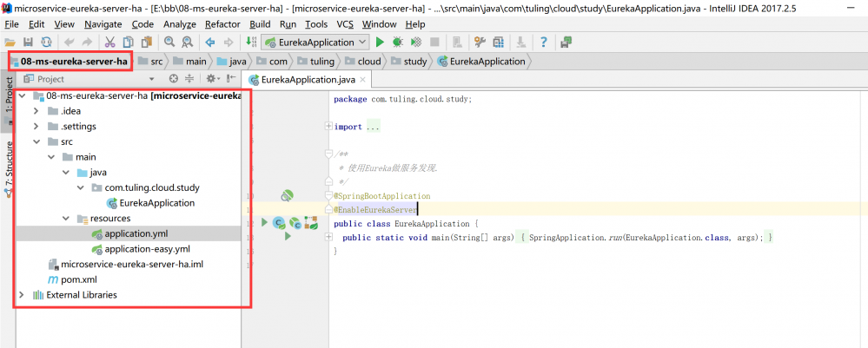Select application.yml in project tree
This screenshot has width=868, height=348.
pos(129,233)
